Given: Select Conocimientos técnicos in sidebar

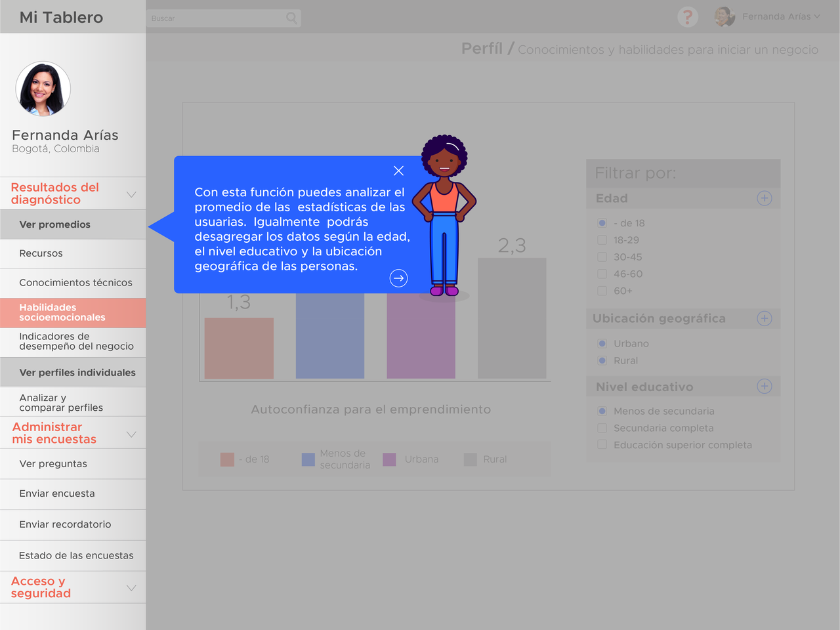Looking at the screenshot, I should click(x=75, y=283).
